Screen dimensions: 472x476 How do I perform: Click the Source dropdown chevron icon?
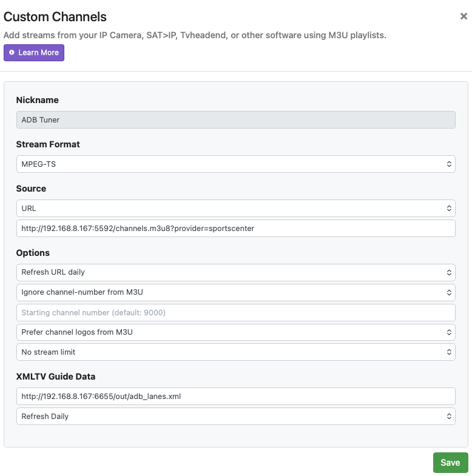[449, 209]
